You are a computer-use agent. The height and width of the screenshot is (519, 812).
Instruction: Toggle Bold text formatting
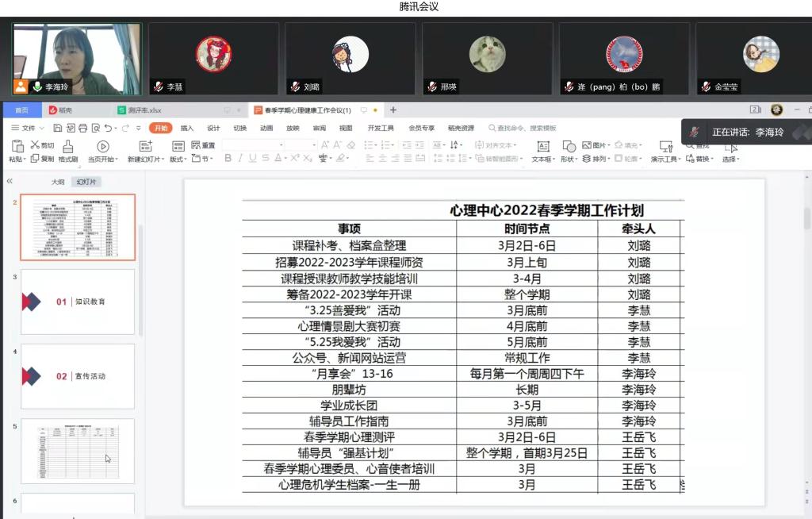228,158
